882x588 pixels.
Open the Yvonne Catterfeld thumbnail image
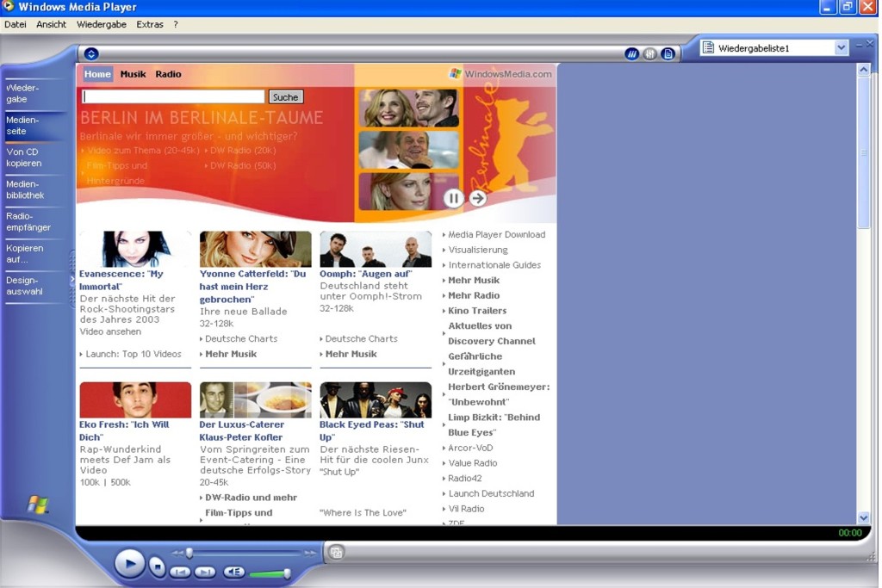[255, 249]
